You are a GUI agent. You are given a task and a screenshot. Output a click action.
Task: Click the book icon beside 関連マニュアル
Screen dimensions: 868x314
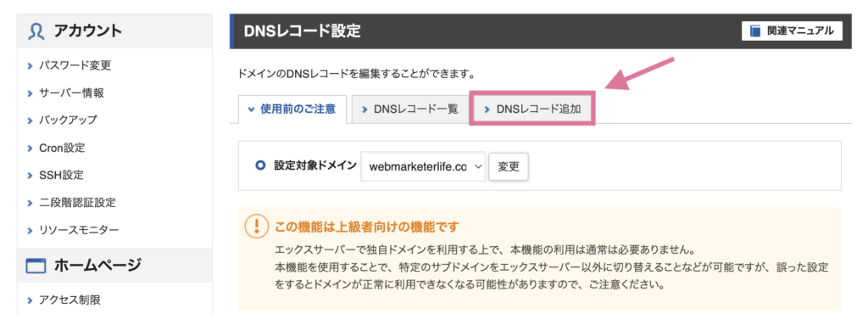point(755,31)
